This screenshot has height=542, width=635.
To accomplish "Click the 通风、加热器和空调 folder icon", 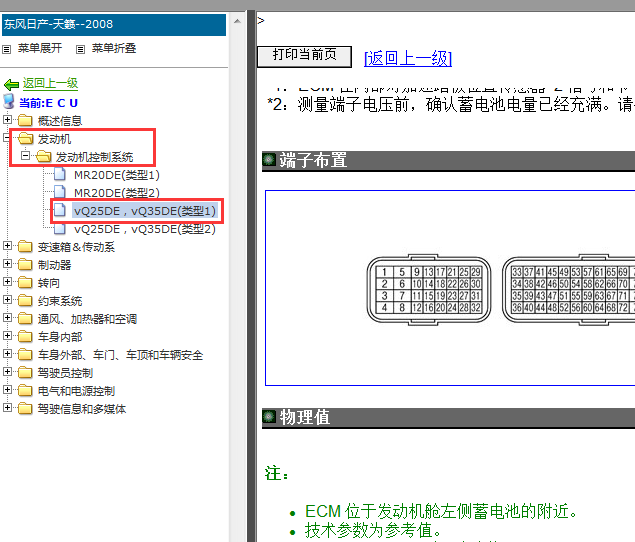I will (x=25, y=318).
